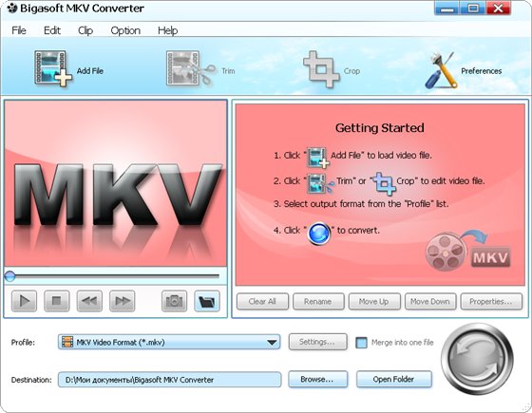
Task: Start conversion with the round Convert button
Action: pos(477,360)
